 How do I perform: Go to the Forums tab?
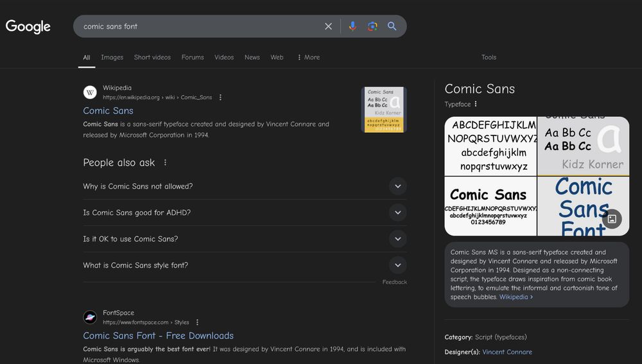pos(193,58)
